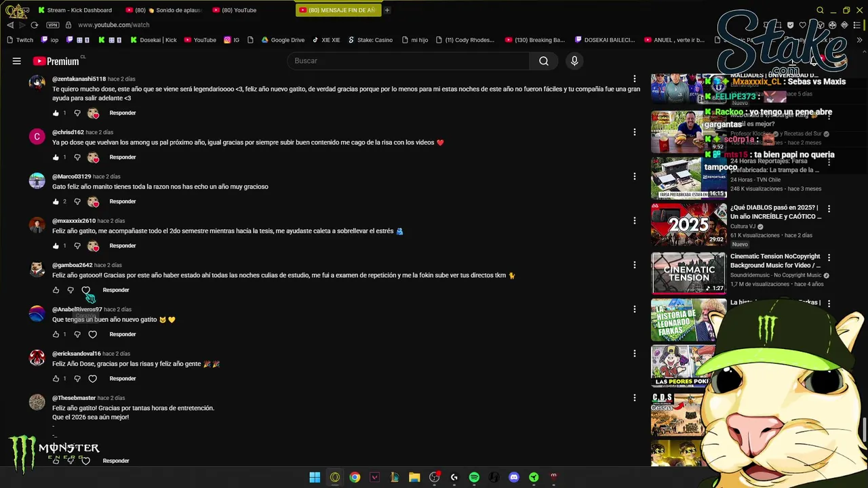
Task: Open Google Chrome from the taskbar
Action: [x=355, y=477]
